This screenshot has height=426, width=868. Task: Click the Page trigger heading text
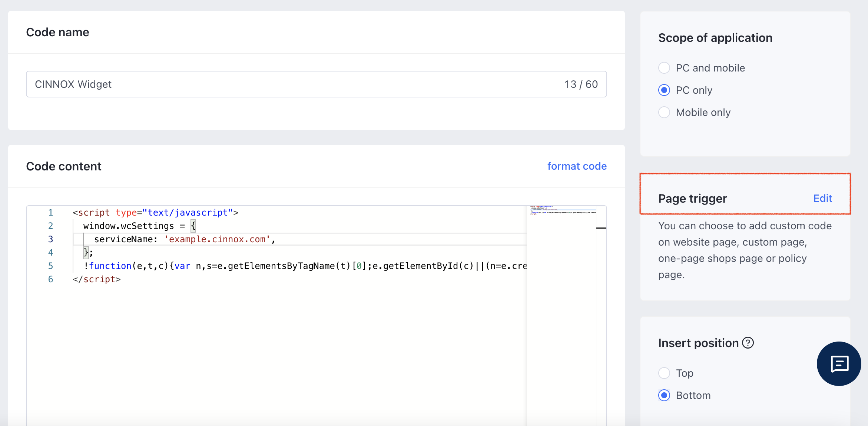(692, 199)
